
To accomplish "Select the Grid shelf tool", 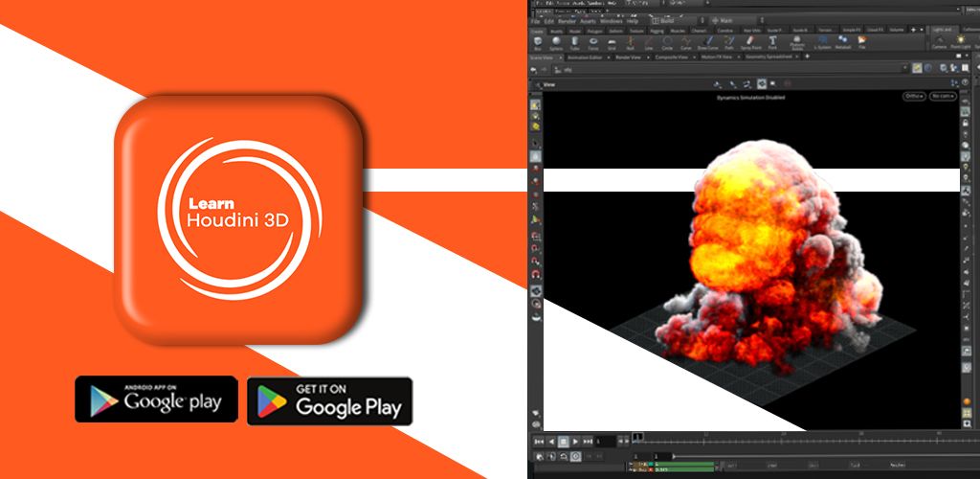I will click(612, 43).
